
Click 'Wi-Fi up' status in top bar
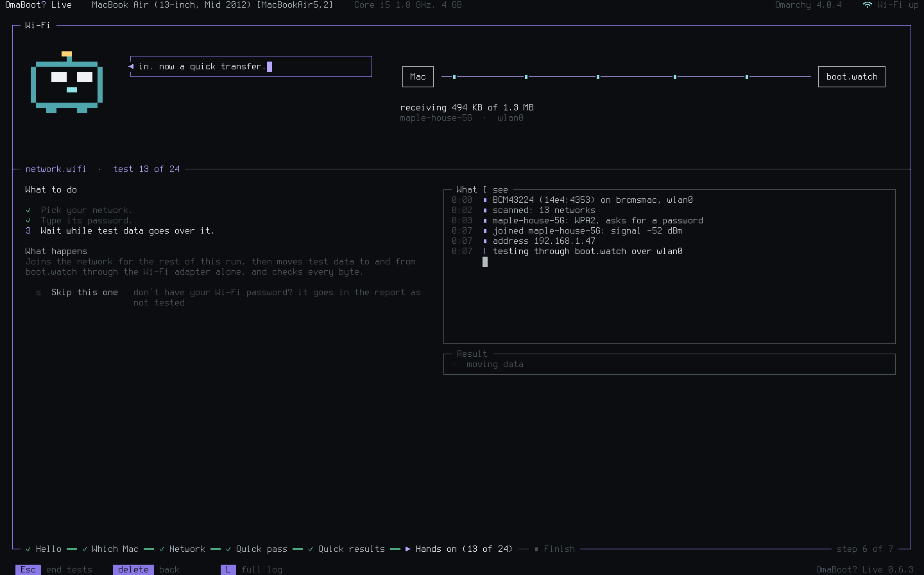[898, 4]
